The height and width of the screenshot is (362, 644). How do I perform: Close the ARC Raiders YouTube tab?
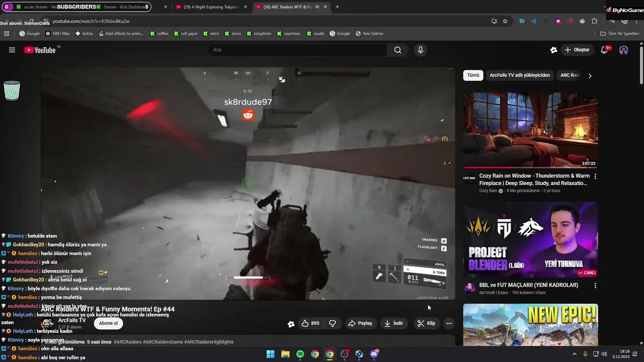tap(326, 7)
